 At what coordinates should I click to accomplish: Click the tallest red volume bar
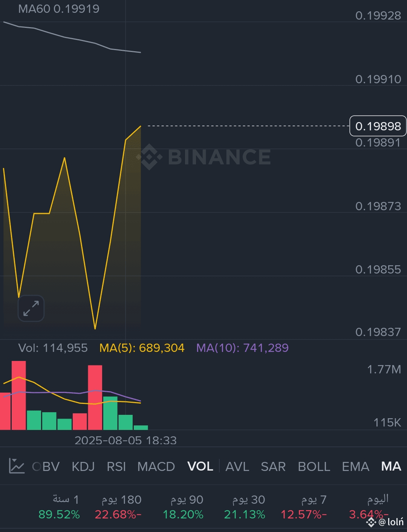point(19,396)
